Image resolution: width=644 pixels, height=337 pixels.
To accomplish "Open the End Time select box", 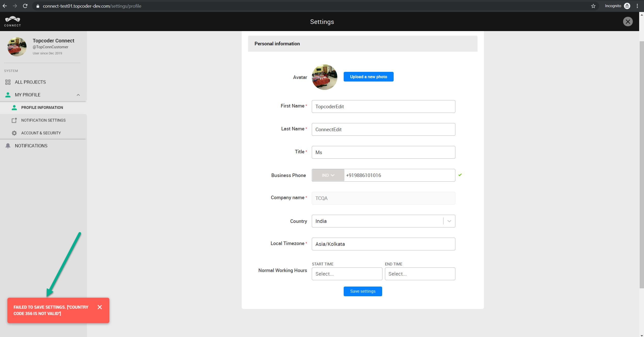I will click(420, 274).
